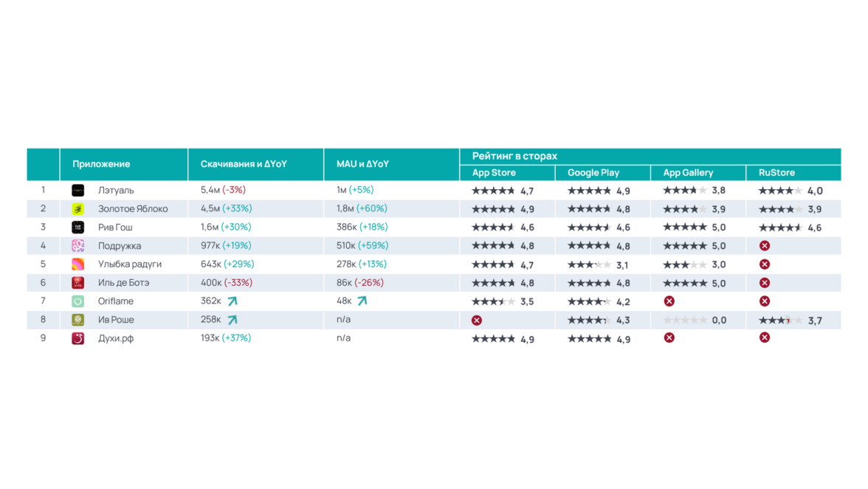Click the Ив Роше app icon
The width and height of the screenshot is (868, 489).
[x=77, y=320]
